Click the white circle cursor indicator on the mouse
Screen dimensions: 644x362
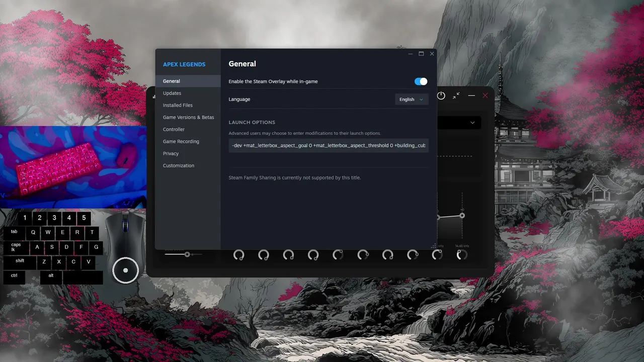[x=125, y=270]
